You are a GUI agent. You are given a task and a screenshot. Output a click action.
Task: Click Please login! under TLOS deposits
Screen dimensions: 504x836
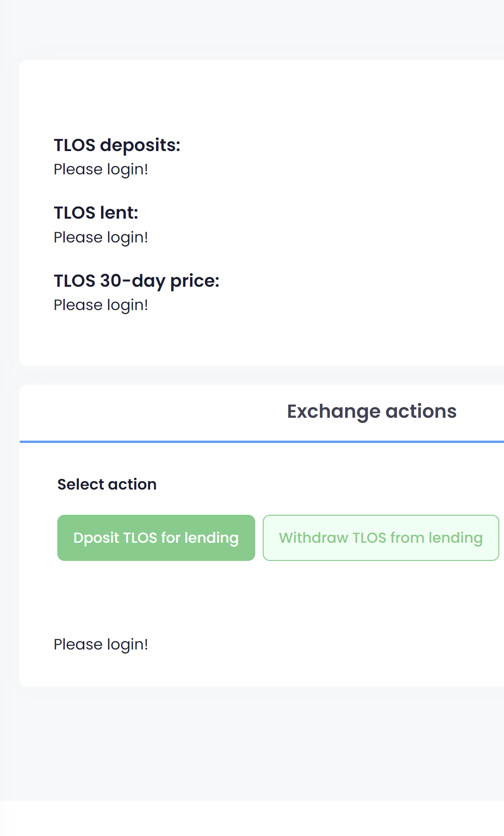(x=101, y=169)
